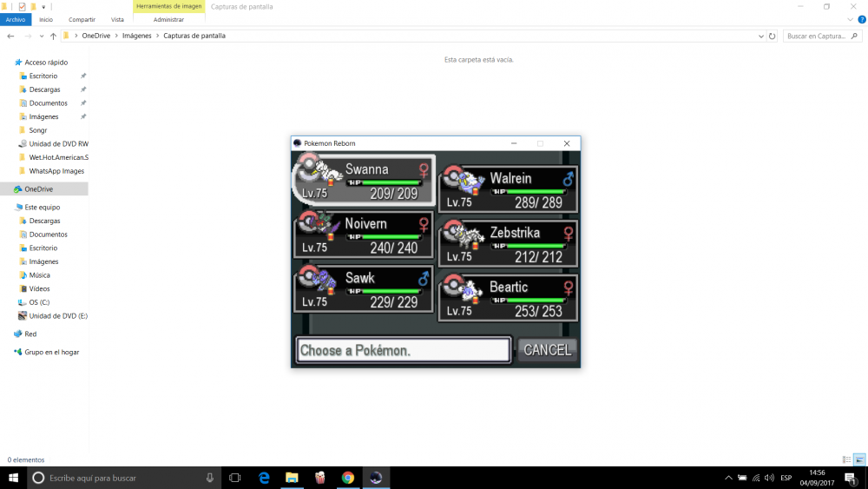Switch to details list view
Screen dimensions: 868x489
(x=846, y=459)
